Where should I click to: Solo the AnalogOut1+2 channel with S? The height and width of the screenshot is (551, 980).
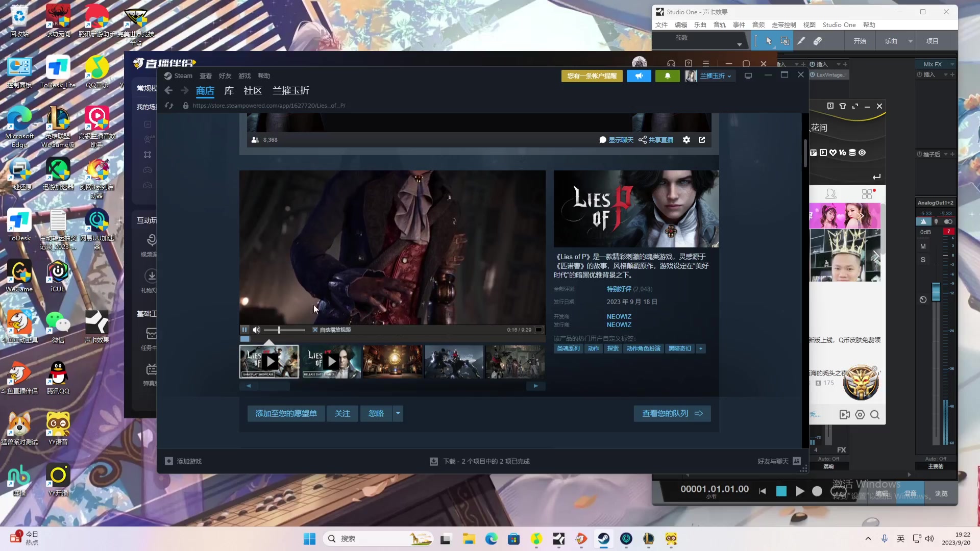[x=923, y=260]
